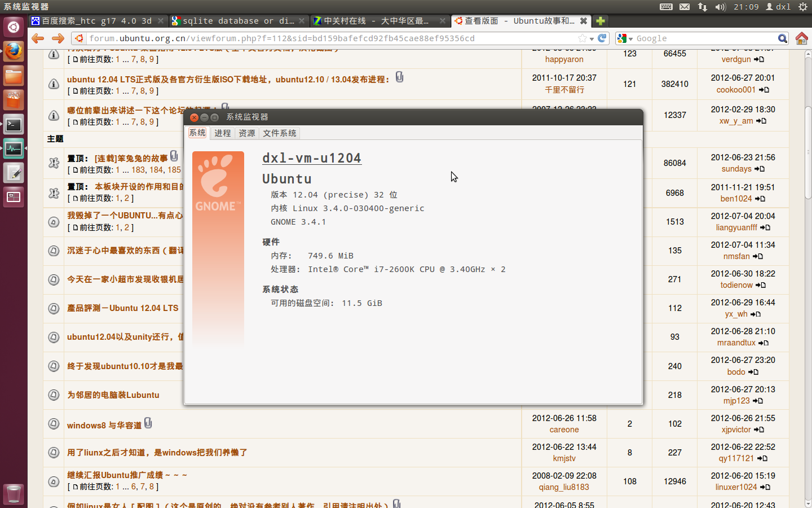Switch to the 资源 tab

coord(246,133)
